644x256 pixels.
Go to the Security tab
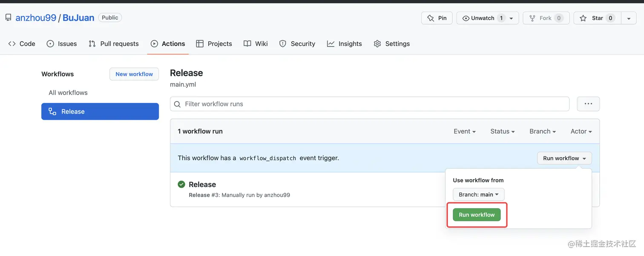(297, 43)
